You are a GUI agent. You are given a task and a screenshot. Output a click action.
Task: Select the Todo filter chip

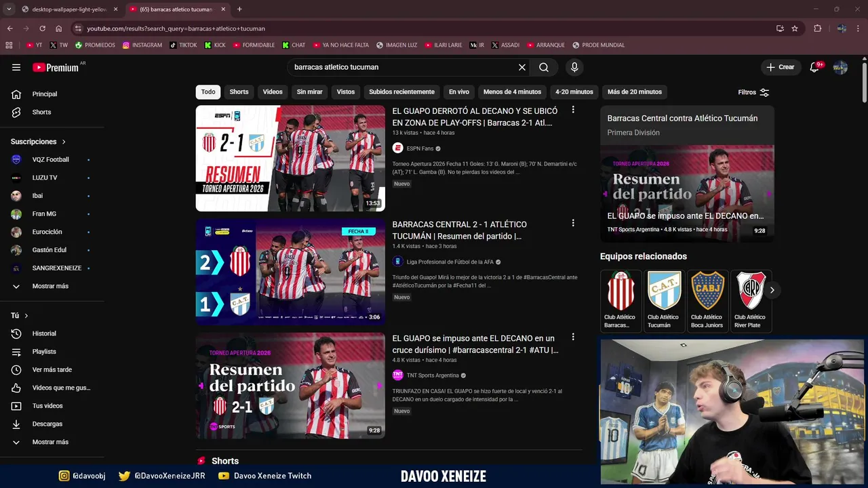(x=208, y=91)
